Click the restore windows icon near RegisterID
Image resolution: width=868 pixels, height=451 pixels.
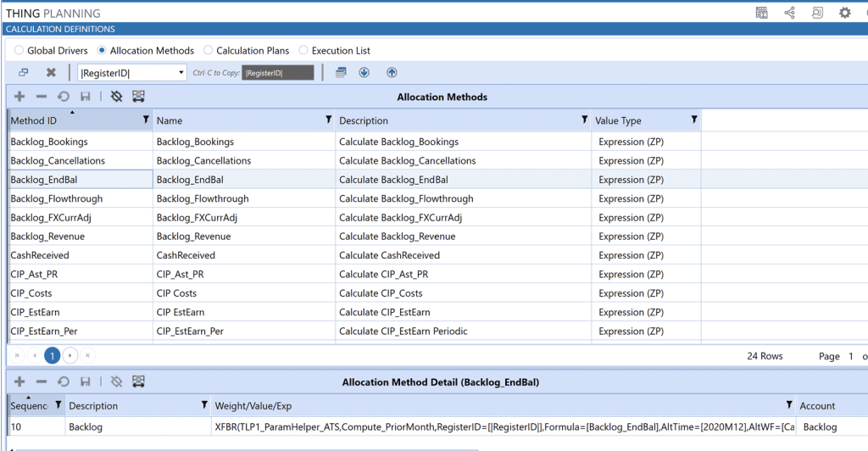tap(23, 73)
